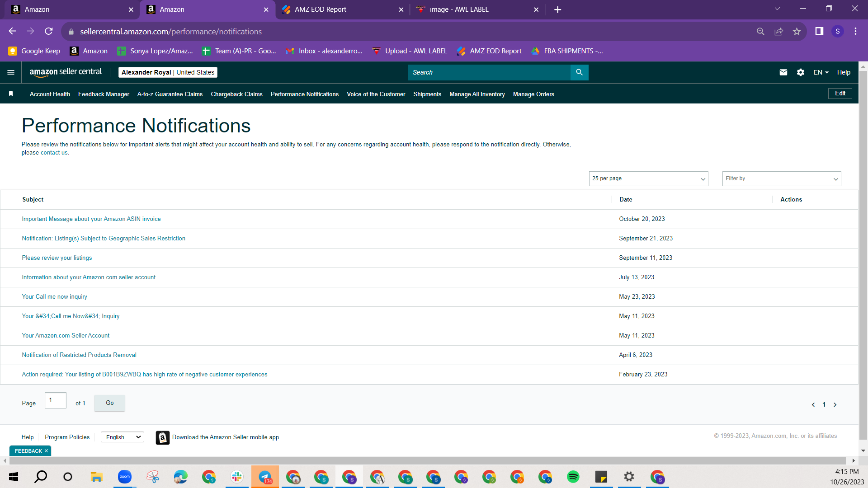Open the B001B9ZWBQ negative customer experiences notification
The height and width of the screenshot is (488, 868).
point(145,374)
